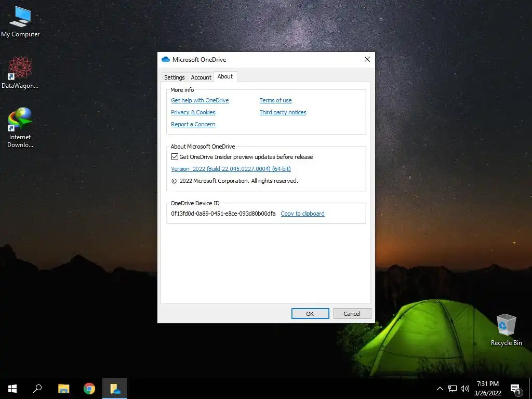Click Show desktop sliver at taskbar end
This screenshot has height=399, width=532.
[x=530, y=389]
